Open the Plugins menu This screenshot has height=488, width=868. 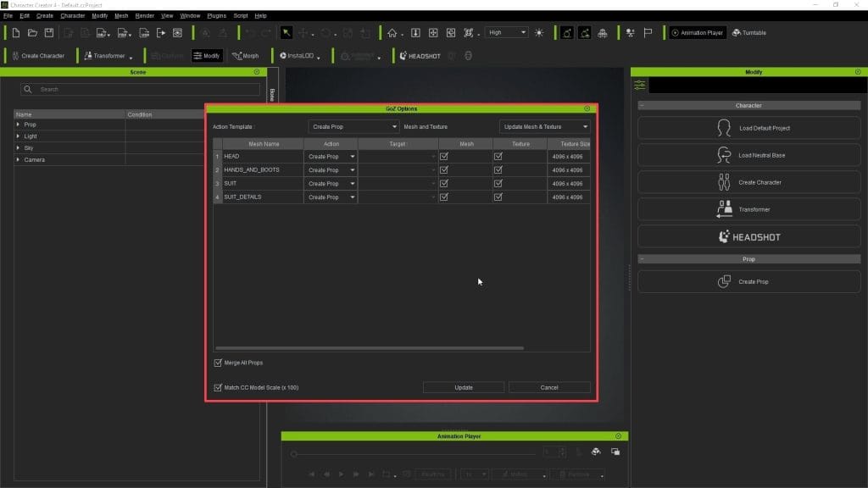[216, 15]
